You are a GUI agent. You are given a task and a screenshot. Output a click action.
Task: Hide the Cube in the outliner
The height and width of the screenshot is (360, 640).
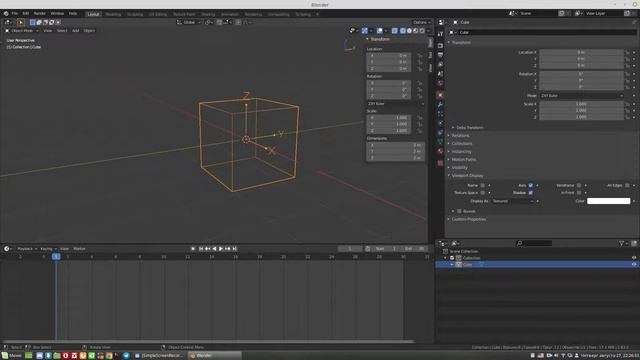point(634,264)
